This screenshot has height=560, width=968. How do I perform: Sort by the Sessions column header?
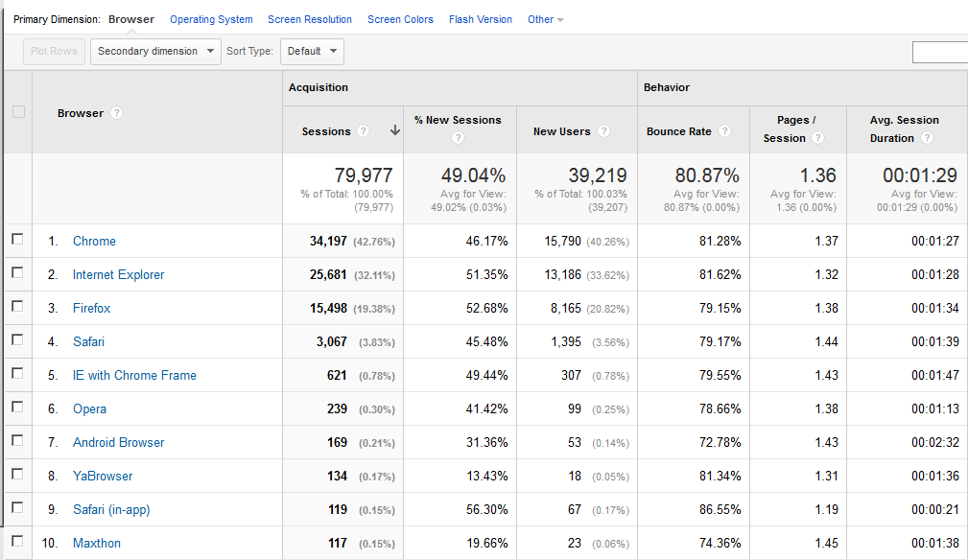[x=326, y=131]
